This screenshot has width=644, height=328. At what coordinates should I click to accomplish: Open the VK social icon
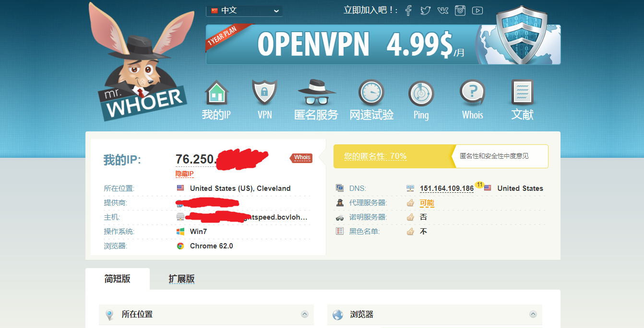point(443,11)
